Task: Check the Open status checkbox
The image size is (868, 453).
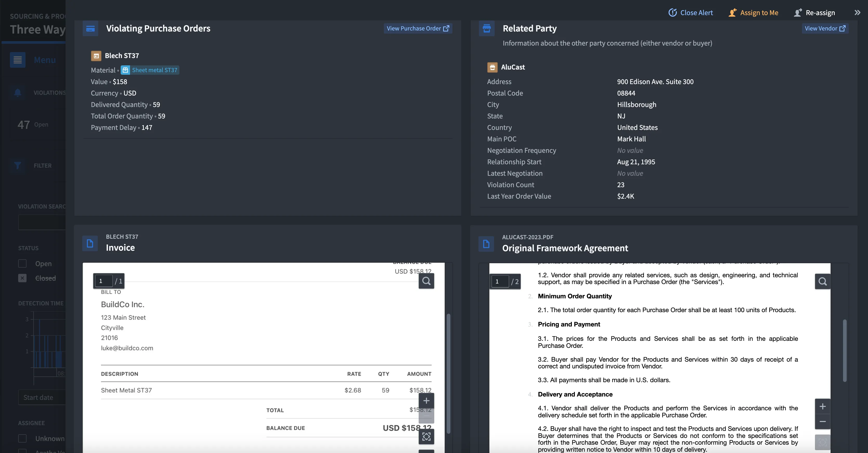Action: [22, 263]
